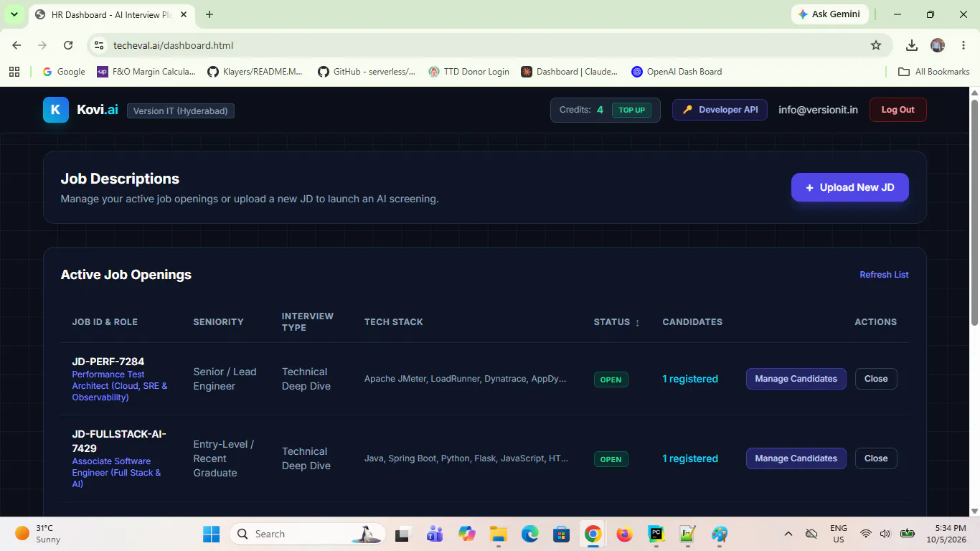
Task: Open Microsoft Store from the taskbar
Action: (561, 534)
